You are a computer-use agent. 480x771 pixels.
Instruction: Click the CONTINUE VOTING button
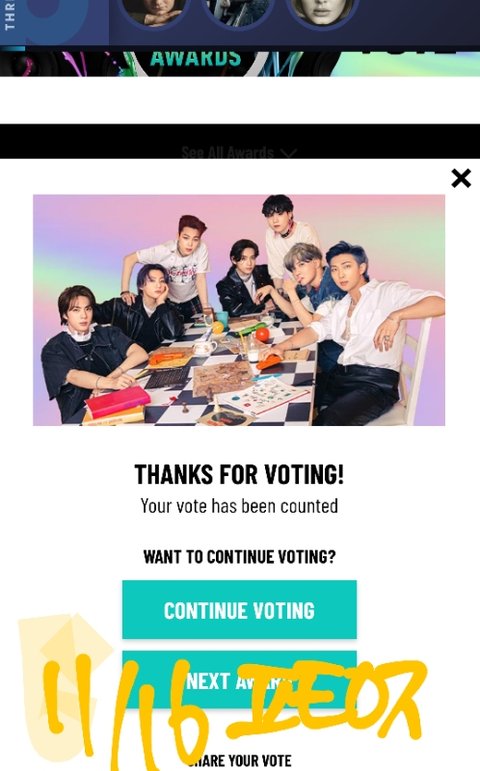[240, 610]
